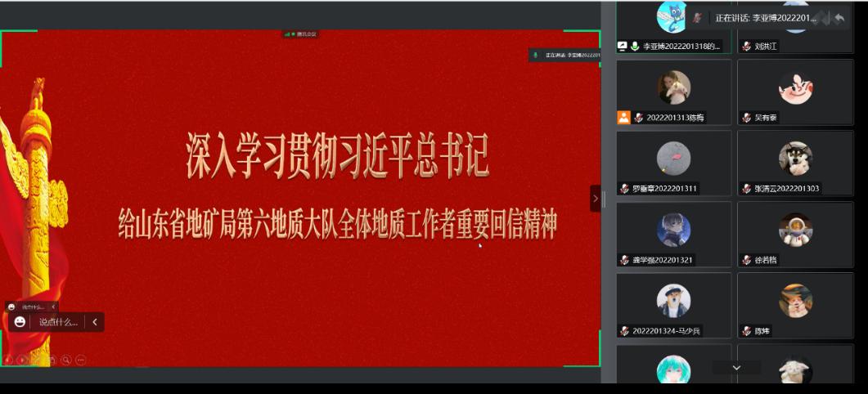The width and height of the screenshot is (868, 394).
Task: Type in the 说点什么... chat input
Action: tap(59, 322)
